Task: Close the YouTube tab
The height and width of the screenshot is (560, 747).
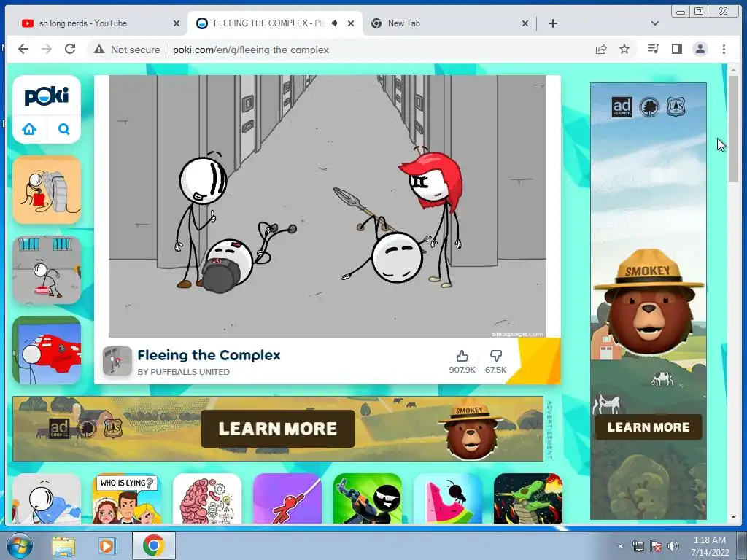Action: [177, 23]
